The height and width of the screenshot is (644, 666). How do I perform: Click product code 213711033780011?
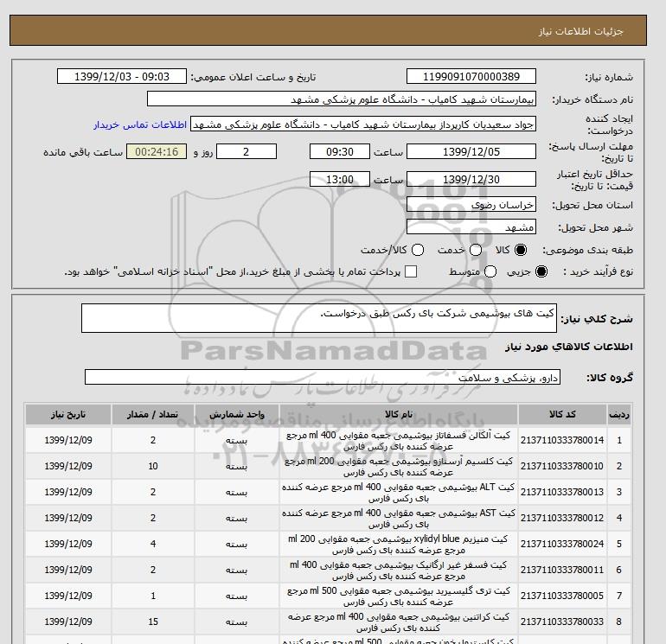(562, 570)
